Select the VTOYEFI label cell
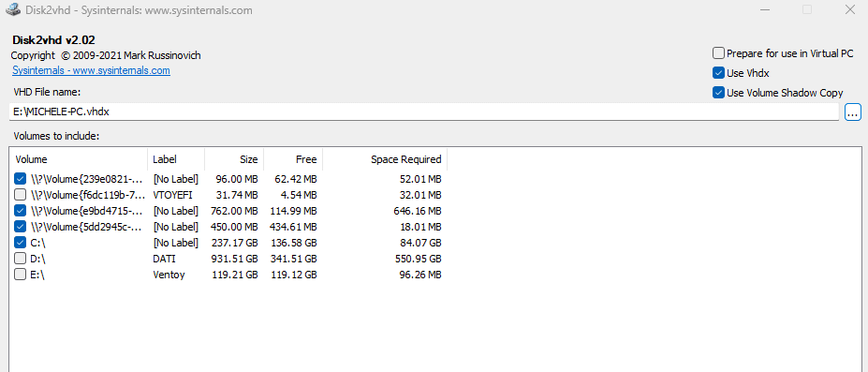 coord(172,194)
